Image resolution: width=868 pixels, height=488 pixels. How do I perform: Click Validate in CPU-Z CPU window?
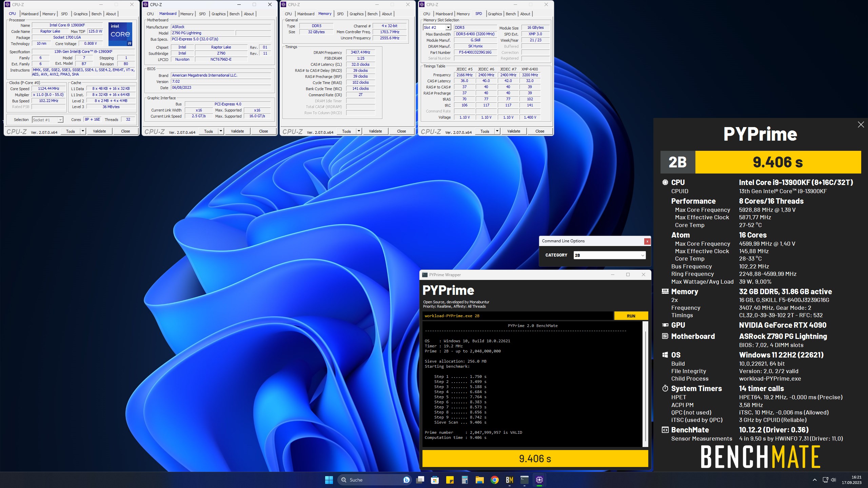pyautogui.click(x=99, y=131)
